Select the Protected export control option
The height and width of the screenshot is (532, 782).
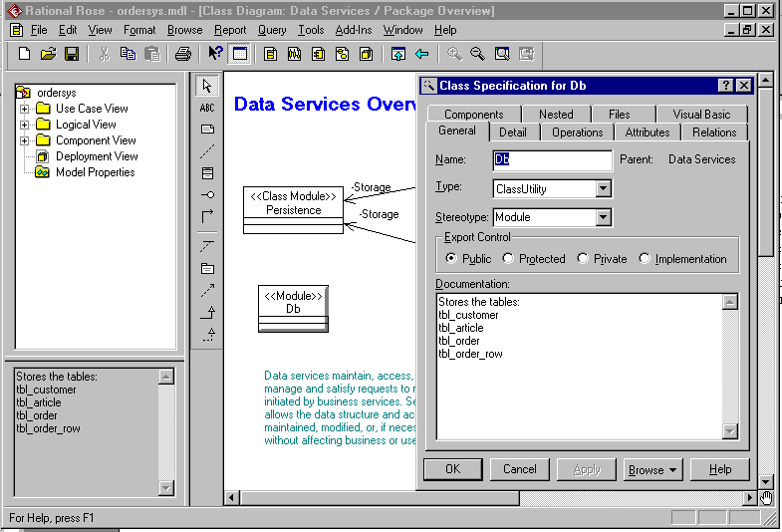509,259
